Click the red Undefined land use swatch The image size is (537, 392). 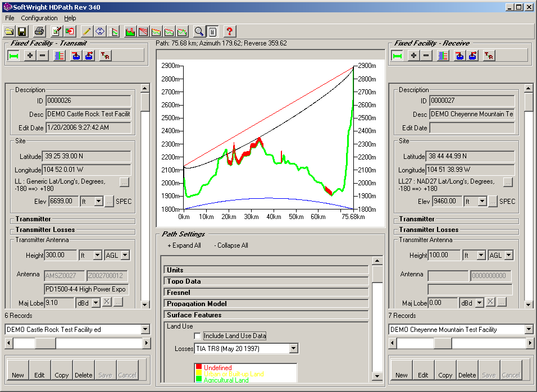point(199,367)
